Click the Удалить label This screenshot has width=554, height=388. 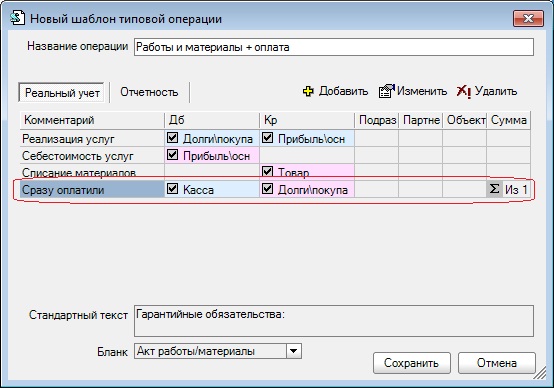pyautogui.click(x=496, y=91)
